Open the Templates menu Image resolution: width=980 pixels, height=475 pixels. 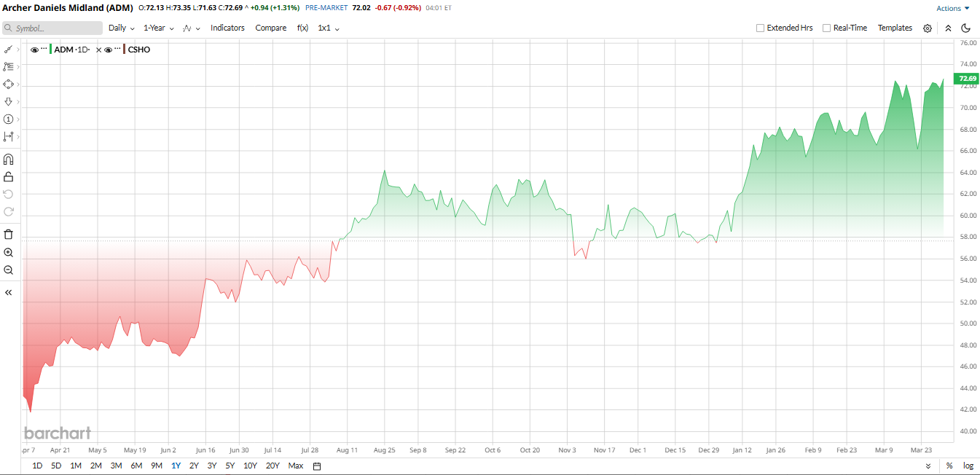click(895, 28)
